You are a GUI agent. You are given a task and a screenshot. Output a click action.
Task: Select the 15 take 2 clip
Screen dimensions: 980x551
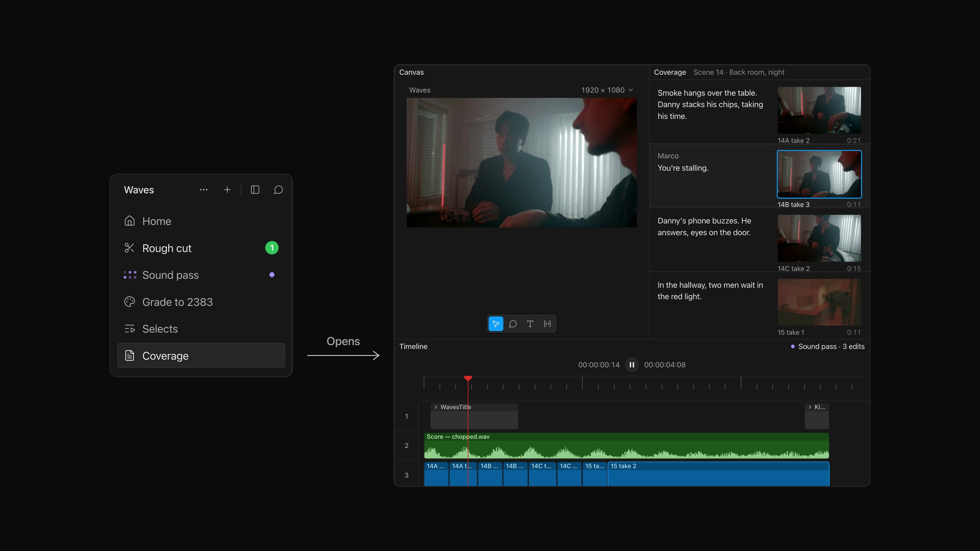coord(718,474)
